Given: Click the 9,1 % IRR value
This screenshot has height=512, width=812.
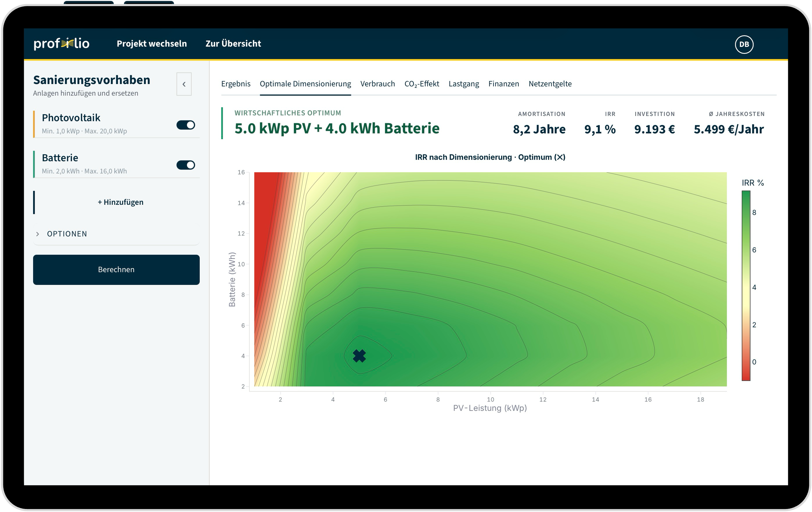Looking at the screenshot, I should [600, 130].
